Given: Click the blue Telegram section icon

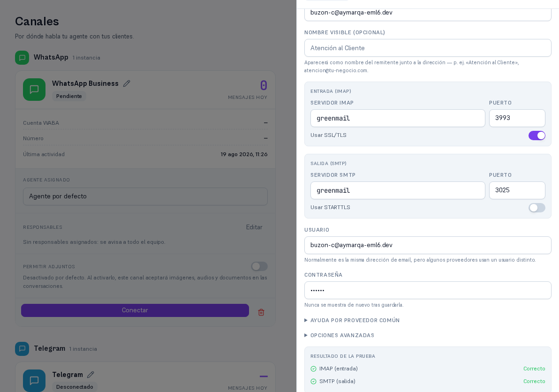Looking at the screenshot, I should pyautogui.click(x=22, y=348).
